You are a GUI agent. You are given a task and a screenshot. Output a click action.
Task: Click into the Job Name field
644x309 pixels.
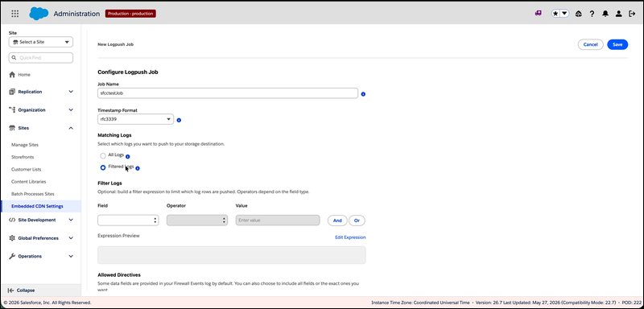click(x=228, y=93)
